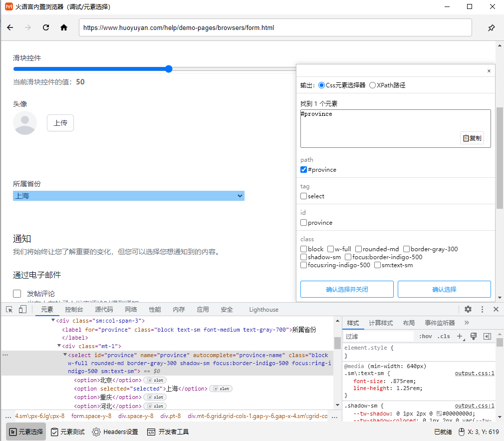504x441 pixels.
Task: Open the 网络 tab in DevTools
Action: (x=131, y=310)
